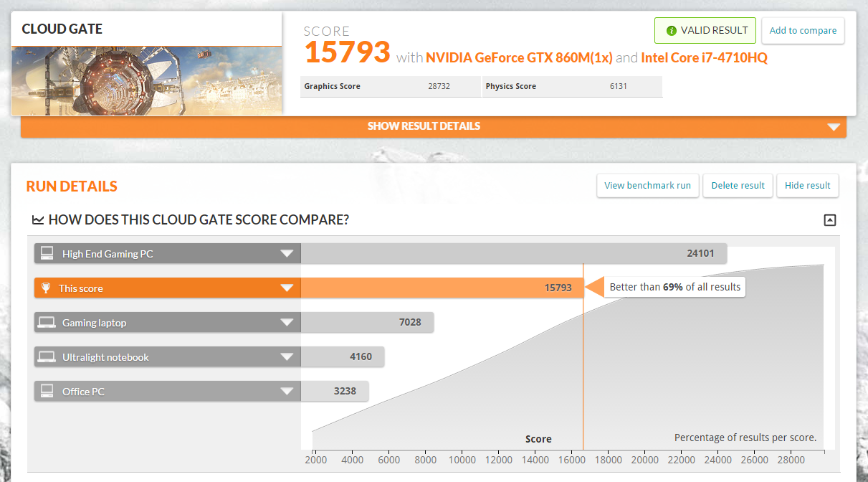Expand the High End Gaming PC dropdown

coord(287,253)
